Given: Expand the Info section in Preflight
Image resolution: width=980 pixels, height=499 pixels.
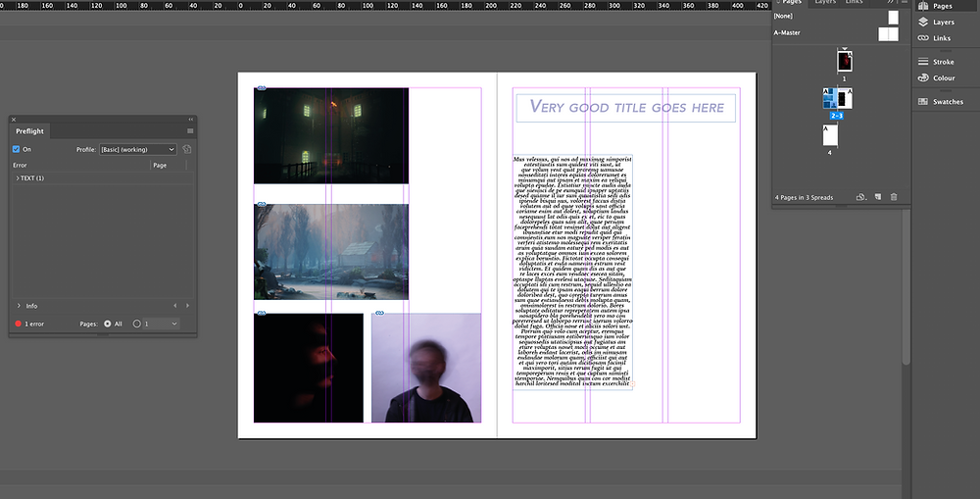Looking at the screenshot, I should click(x=19, y=306).
